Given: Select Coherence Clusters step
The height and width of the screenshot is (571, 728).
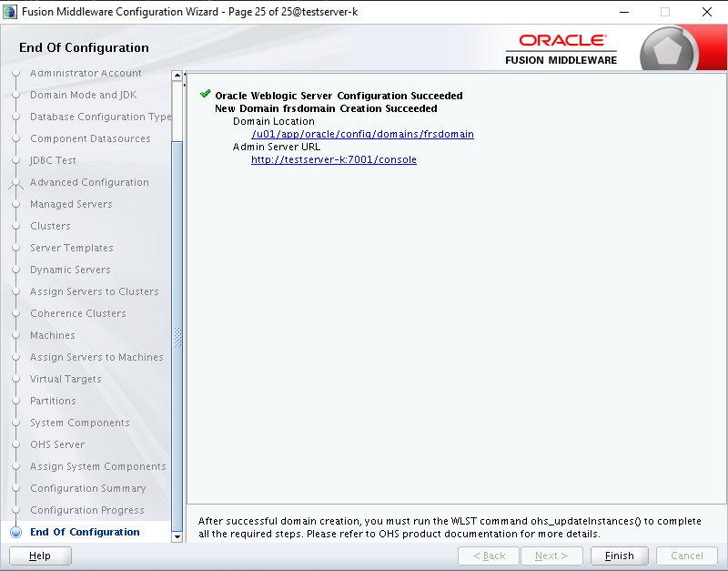Looking at the screenshot, I should click(x=78, y=313).
